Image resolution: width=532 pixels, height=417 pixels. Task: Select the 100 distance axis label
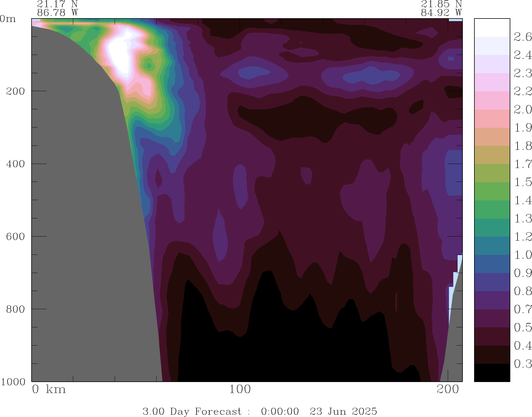click(x=240, y=390)
